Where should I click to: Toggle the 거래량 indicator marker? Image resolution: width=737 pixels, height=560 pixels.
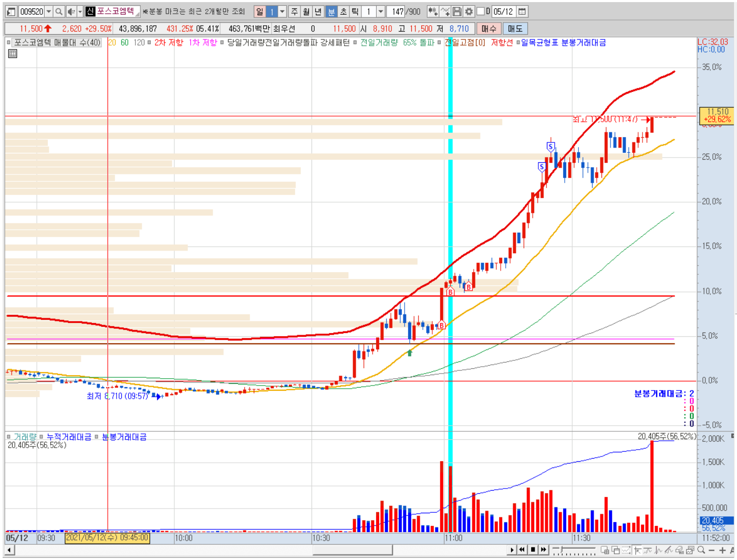(x=9, y=437)
